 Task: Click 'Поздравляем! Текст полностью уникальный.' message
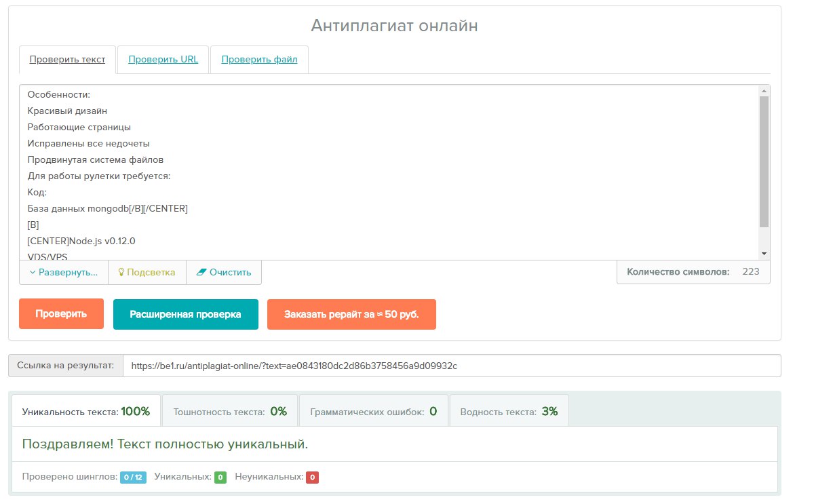pos(165,444)
